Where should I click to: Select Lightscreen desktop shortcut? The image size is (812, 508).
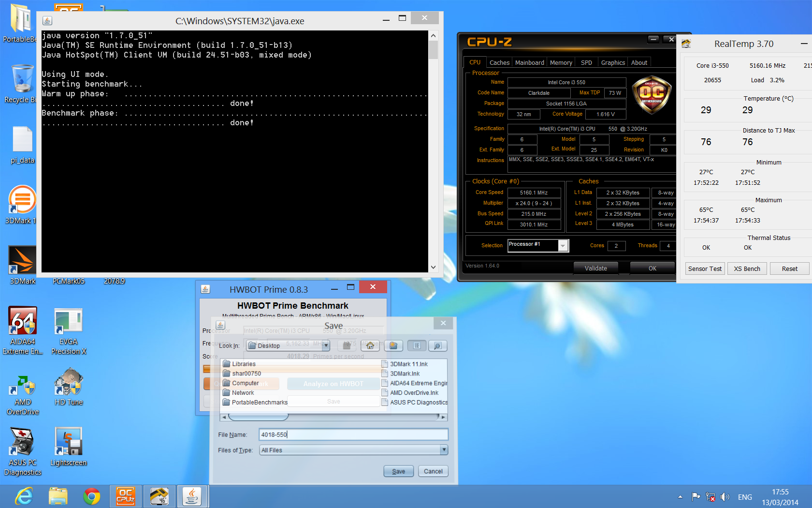pos(69,447)
